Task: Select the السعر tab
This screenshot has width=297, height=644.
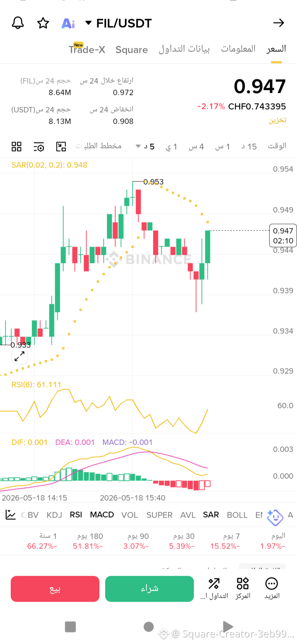Action: 276,49
